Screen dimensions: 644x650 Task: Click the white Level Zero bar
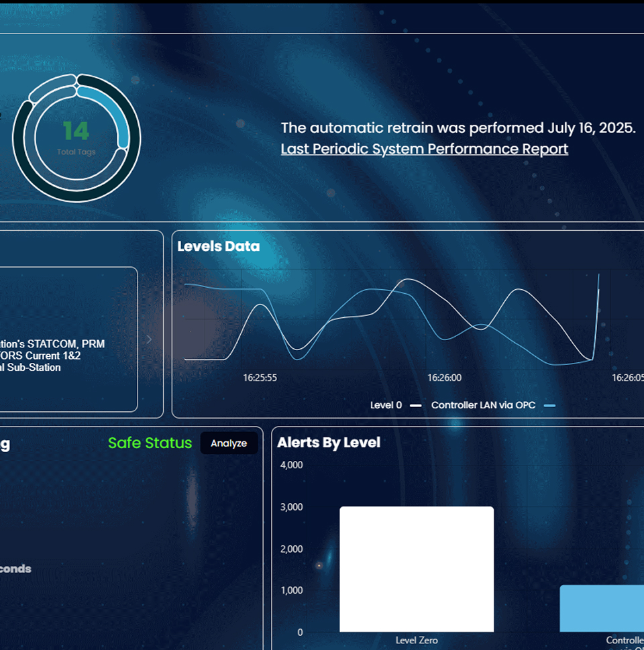(x=417, y=569)
